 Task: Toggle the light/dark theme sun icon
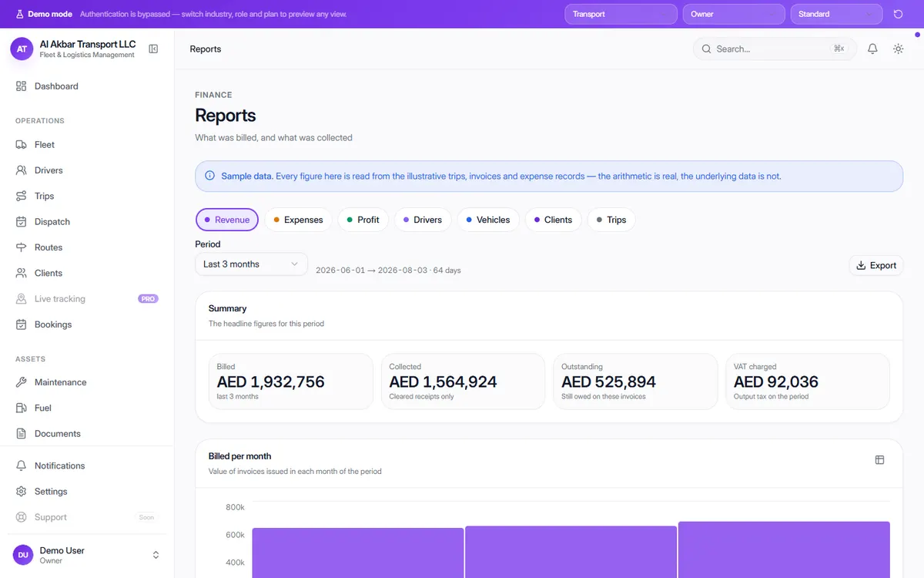[x=898, y=49]
